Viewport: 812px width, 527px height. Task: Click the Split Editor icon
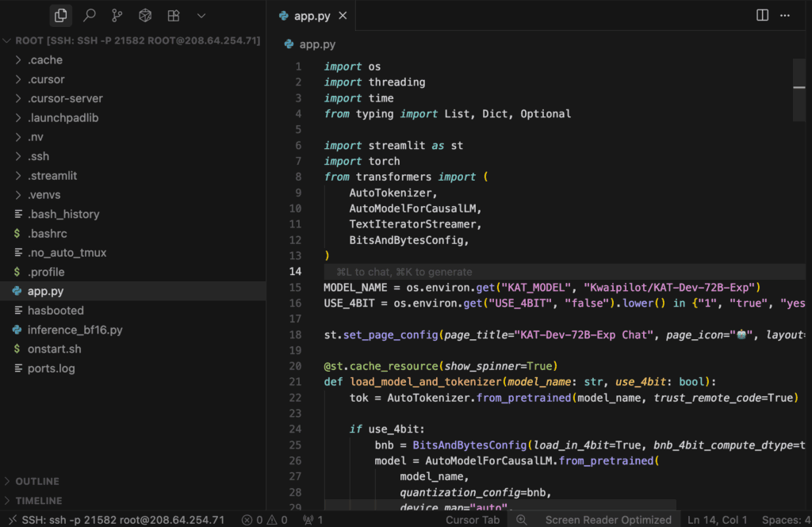762,15
